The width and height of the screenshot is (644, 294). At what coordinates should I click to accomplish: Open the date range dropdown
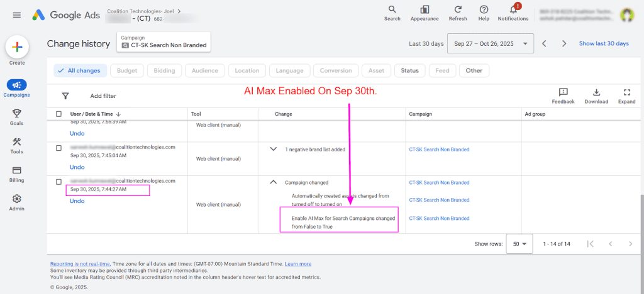point(491,43)
